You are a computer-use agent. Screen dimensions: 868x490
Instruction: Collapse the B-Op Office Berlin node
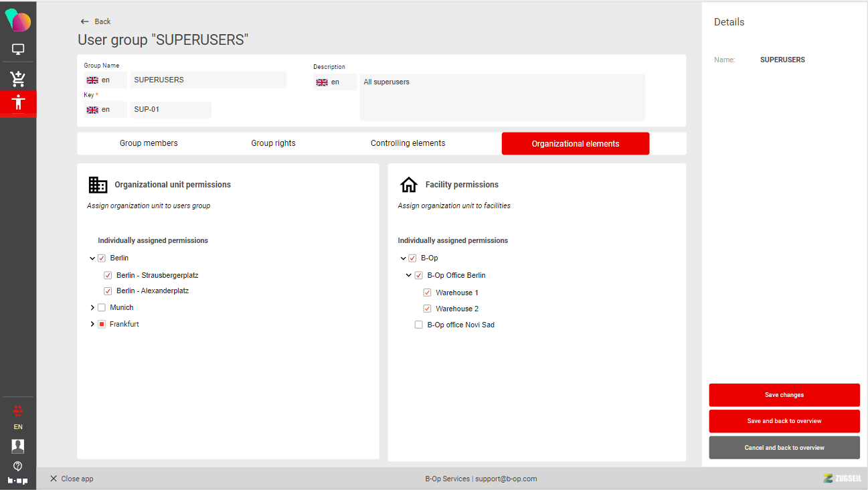[409, 275]
